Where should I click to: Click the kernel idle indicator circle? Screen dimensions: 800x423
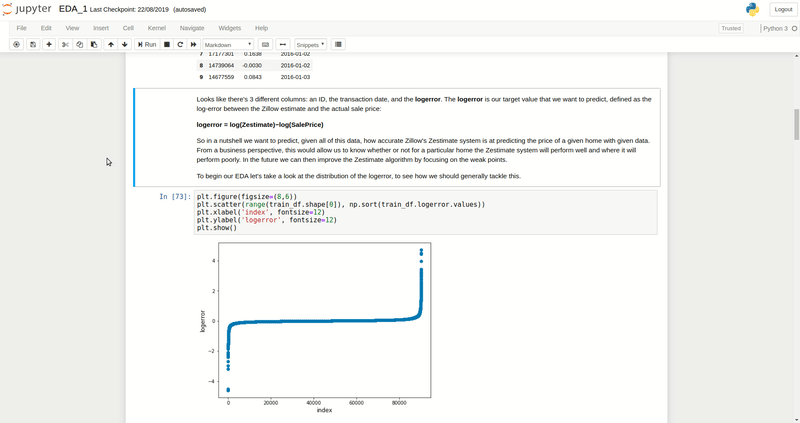coord(794,29)
